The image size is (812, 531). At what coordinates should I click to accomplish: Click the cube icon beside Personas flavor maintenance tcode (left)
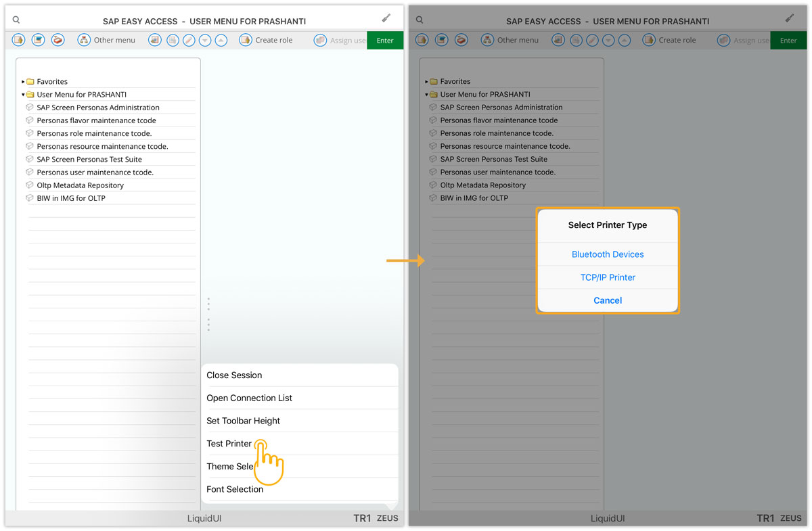[30, 120]
